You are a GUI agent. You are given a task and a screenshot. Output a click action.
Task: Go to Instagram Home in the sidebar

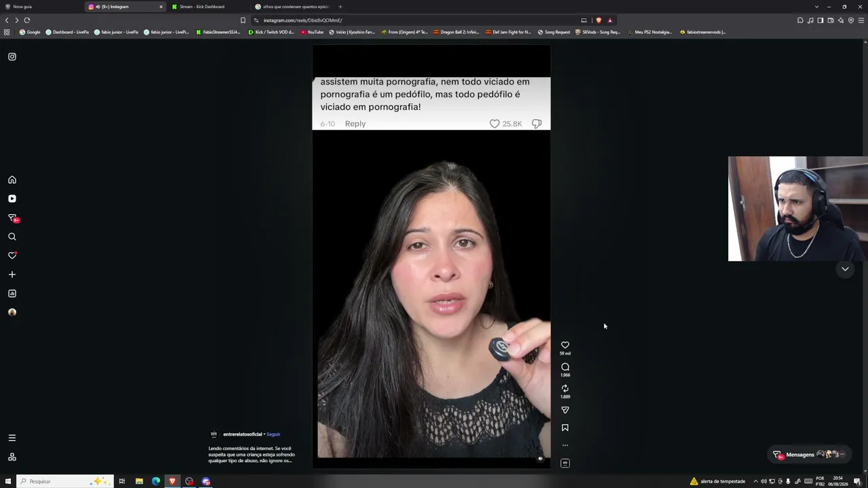tap(12, 180)
